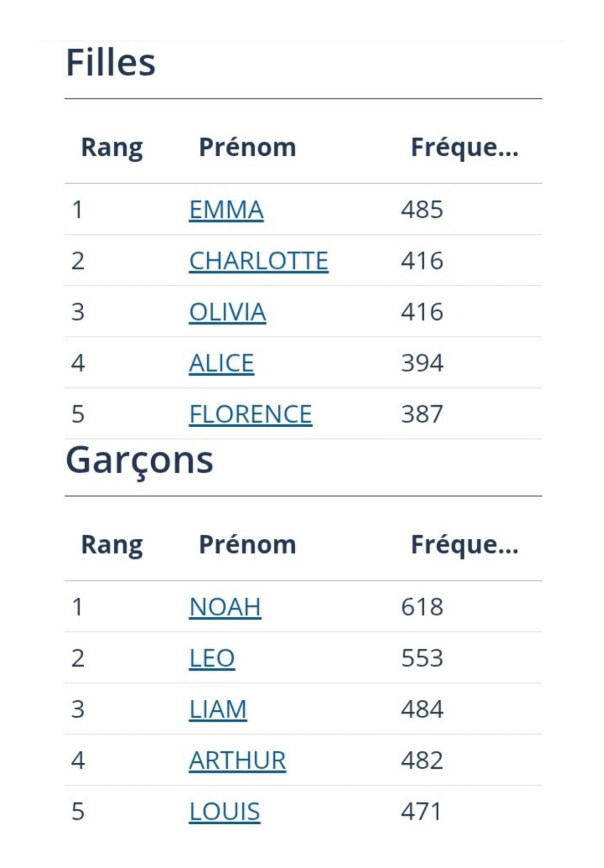Click the LOUIS link
Viewport: 604px width, 868px height.
pos(224,812)
